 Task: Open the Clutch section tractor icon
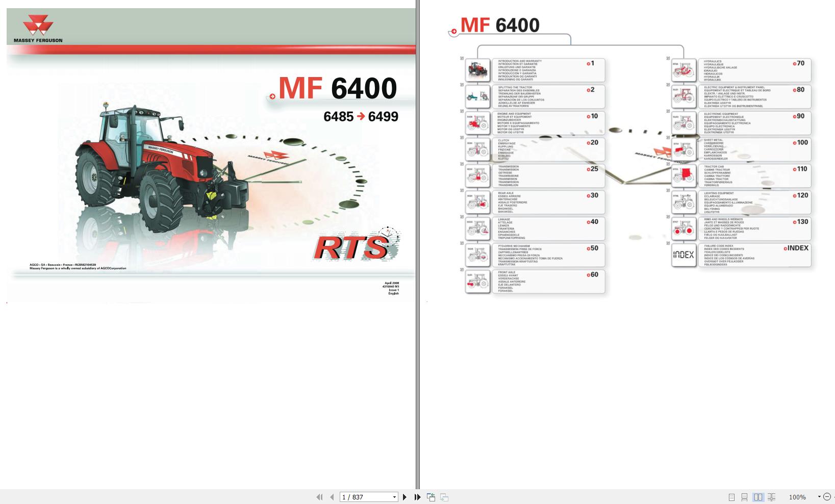tap(478, 149)
